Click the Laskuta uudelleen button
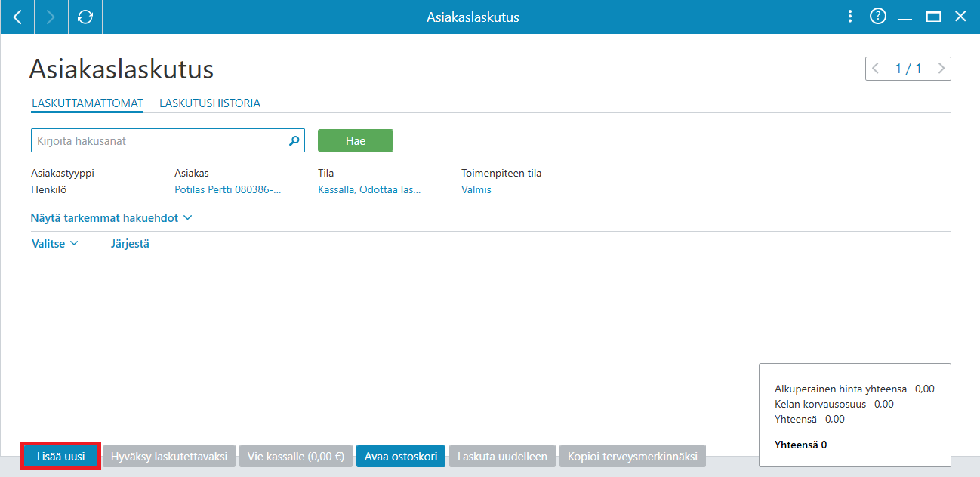980x477 pixels. [x=502, y=457]
